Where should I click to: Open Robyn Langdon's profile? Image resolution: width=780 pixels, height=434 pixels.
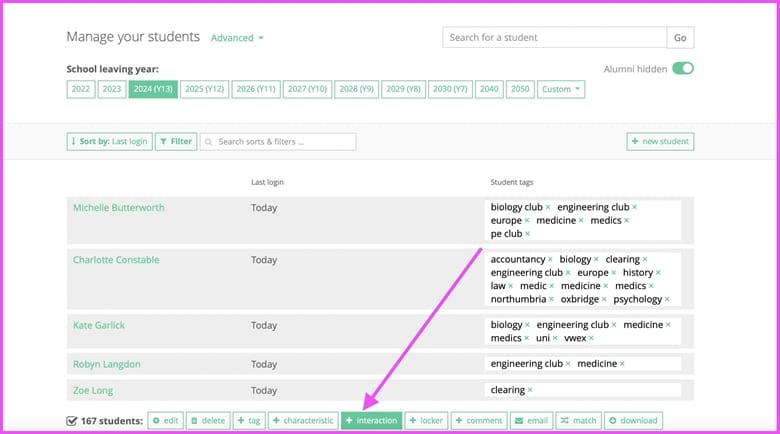point(106,364)
